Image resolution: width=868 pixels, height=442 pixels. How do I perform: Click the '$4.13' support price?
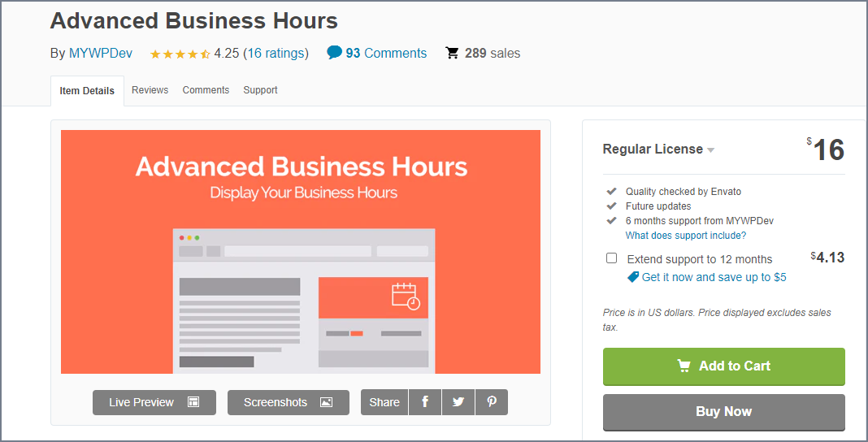(x=827, y=258)
